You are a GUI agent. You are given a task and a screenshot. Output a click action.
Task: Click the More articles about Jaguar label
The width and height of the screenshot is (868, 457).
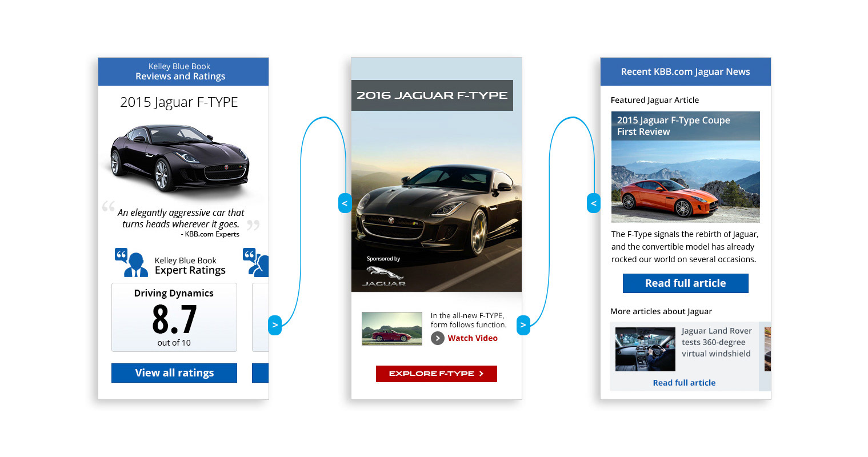[661, 311]
